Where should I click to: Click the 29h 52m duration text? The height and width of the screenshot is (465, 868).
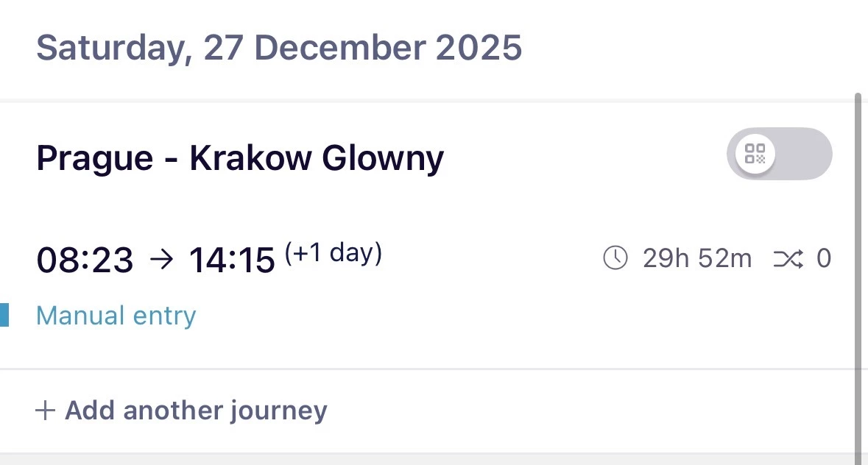[697, 258]
